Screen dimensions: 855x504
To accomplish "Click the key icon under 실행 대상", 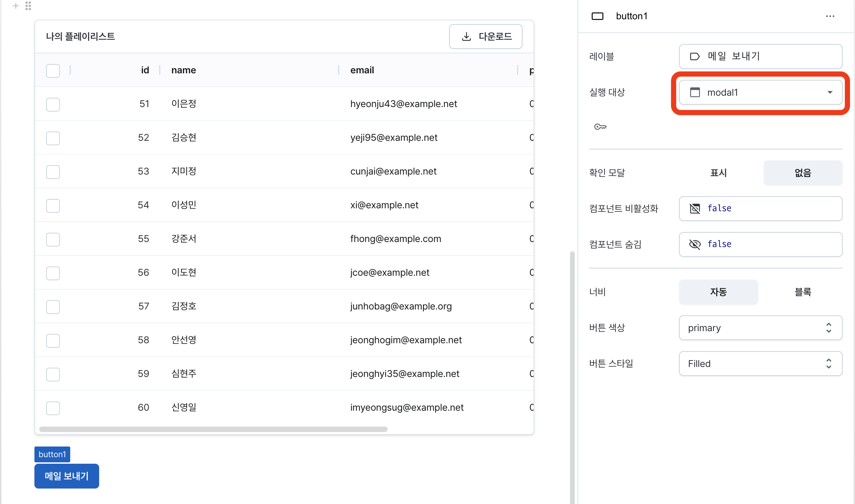I will click(x=600, y=127).
